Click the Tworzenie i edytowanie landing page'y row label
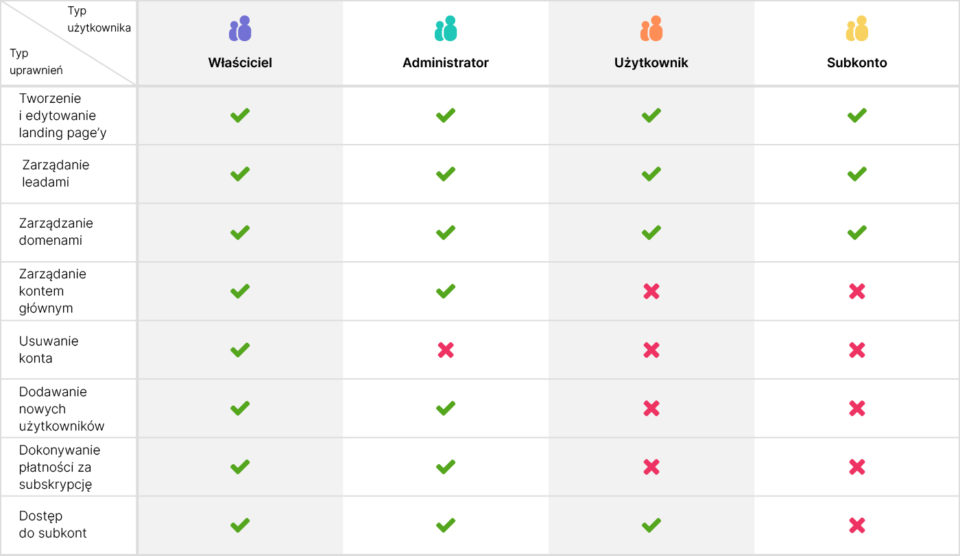The width and height of the screenshot is (960, 556). click(x=62, y=116)
